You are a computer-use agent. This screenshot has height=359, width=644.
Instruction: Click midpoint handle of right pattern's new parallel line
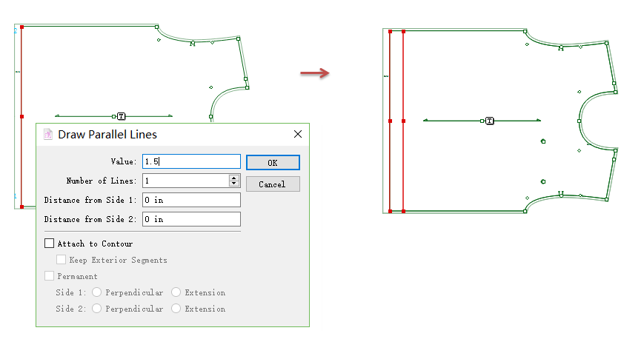click(x=402, y=121)
